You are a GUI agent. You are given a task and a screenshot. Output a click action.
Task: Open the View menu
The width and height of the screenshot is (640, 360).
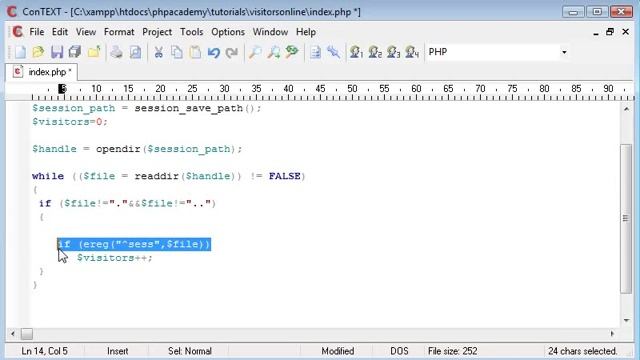point(86,32)
